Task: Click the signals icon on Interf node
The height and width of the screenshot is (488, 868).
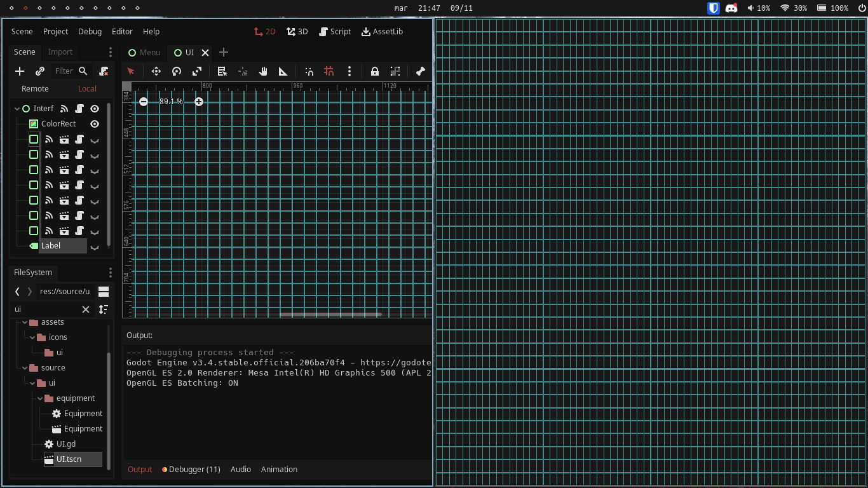Action: click(x=64, y=109)
